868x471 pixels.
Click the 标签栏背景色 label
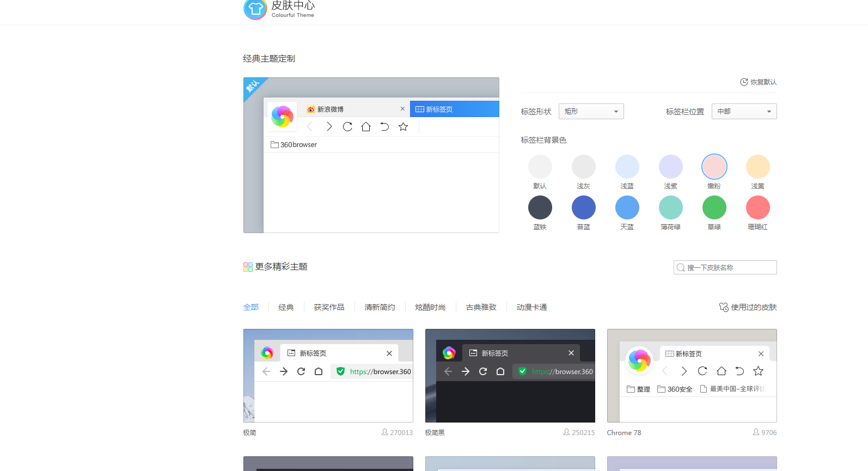543,140
